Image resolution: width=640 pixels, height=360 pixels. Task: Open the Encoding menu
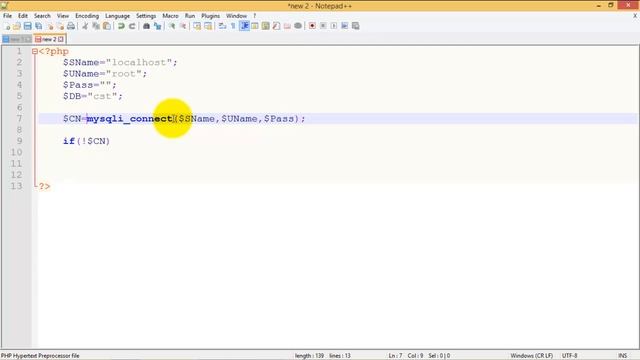pos(87,16)
